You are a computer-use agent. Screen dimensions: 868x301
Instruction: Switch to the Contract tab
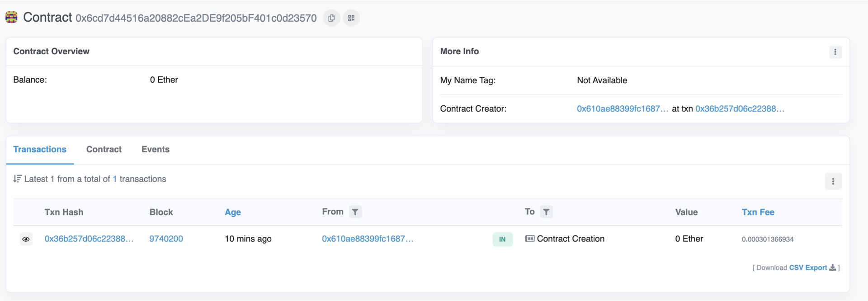104,150
